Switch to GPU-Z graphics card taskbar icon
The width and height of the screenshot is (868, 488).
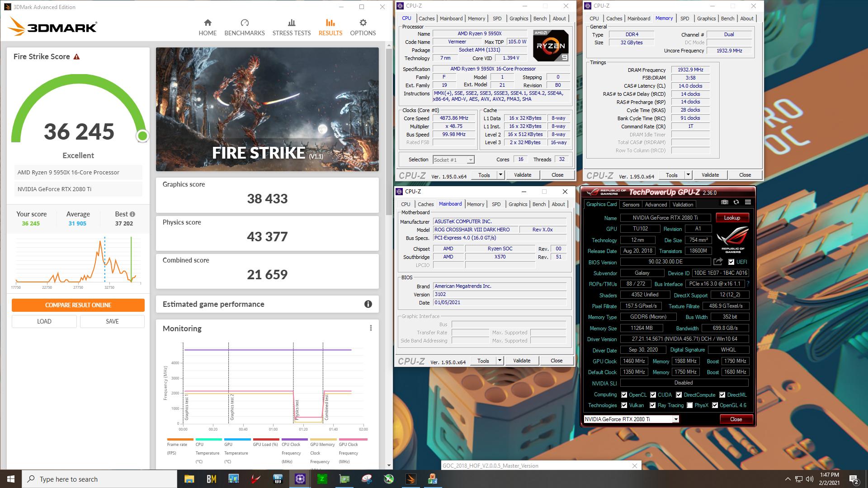[x=344, y=479]
